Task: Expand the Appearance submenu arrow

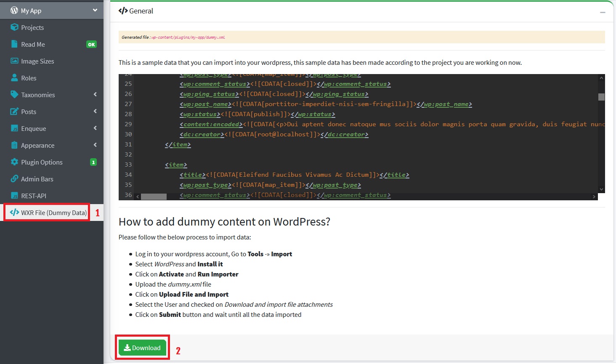Action: tap(95, 145)
